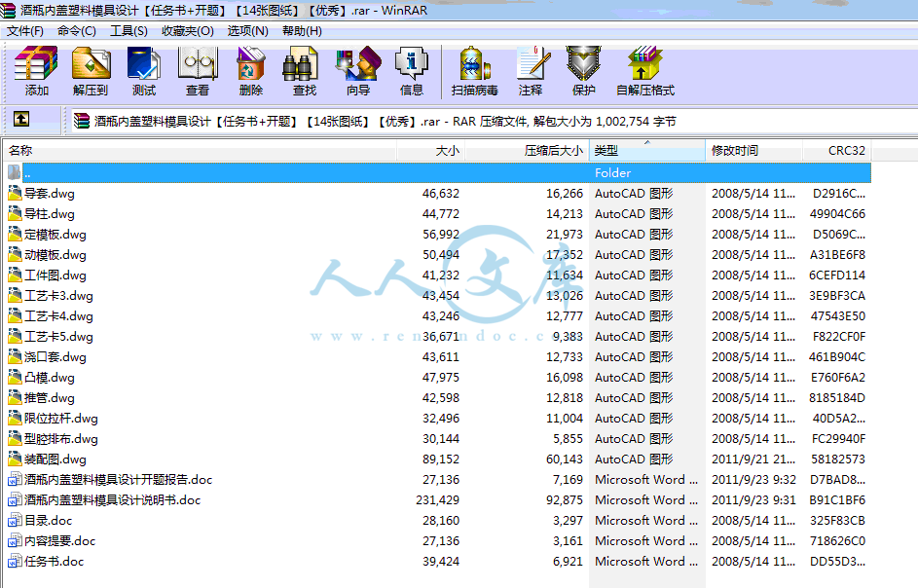Screen dimensions: 918x588
Task: Click packed size value 16,098
Action: click(565, 378)
